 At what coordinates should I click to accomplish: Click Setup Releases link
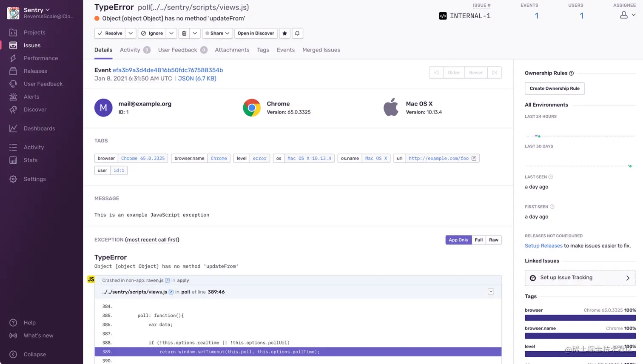coord(543,246)
